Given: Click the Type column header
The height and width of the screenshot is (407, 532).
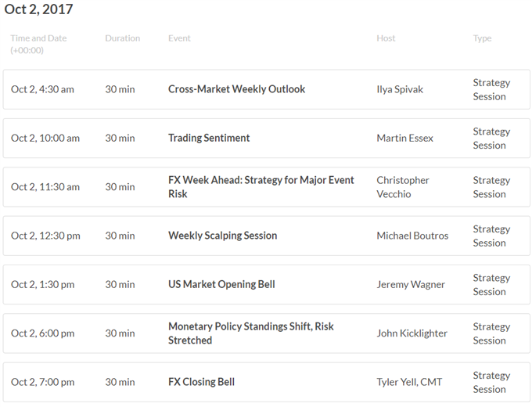Looking at the screenshot, I should point(482,38).
